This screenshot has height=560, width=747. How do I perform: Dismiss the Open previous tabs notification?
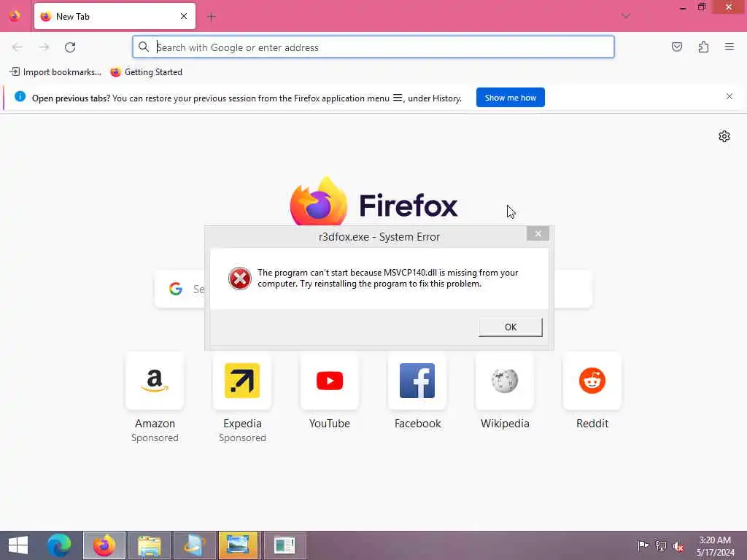(729, 97)
